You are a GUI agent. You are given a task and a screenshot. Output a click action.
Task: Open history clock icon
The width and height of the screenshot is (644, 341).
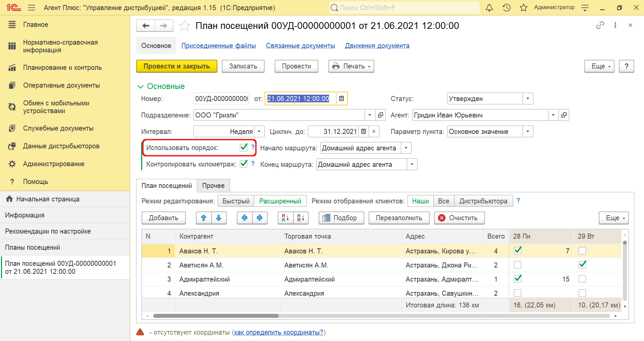pos(506,7)
